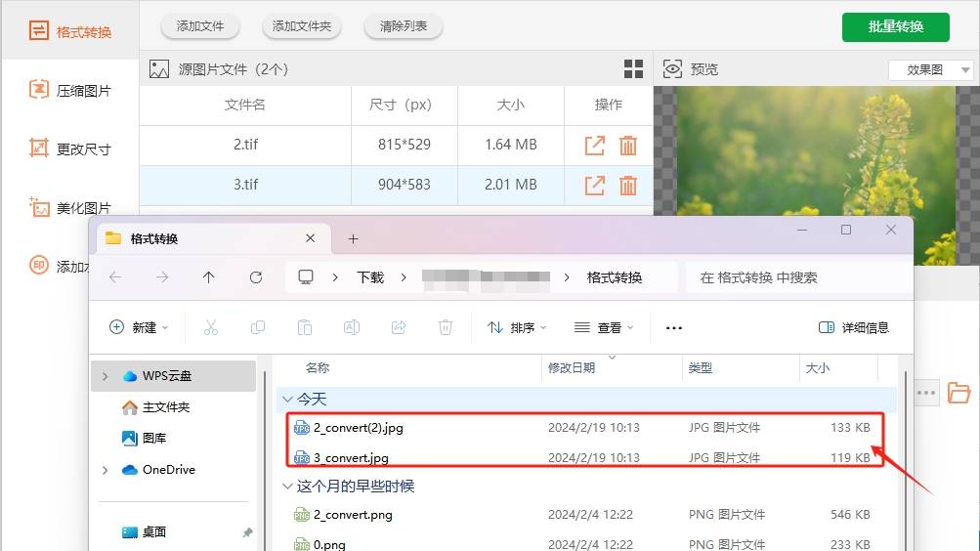Click 格式转换 in the address breadcrumb

coord(615,277)
